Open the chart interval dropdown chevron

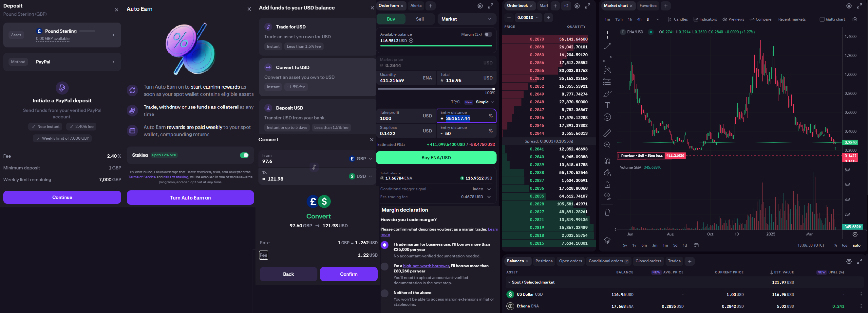pyautogui.click(x=657, y=19)
